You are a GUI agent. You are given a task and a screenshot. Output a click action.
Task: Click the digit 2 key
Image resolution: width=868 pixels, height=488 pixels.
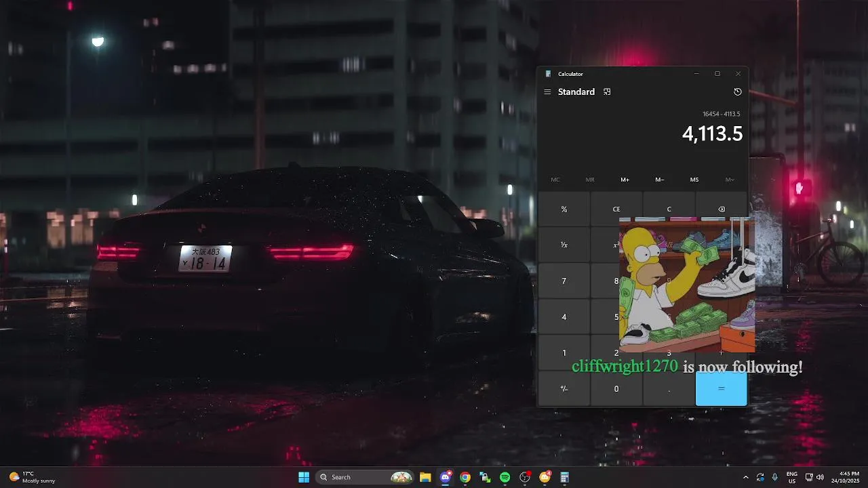pos(616,352)
